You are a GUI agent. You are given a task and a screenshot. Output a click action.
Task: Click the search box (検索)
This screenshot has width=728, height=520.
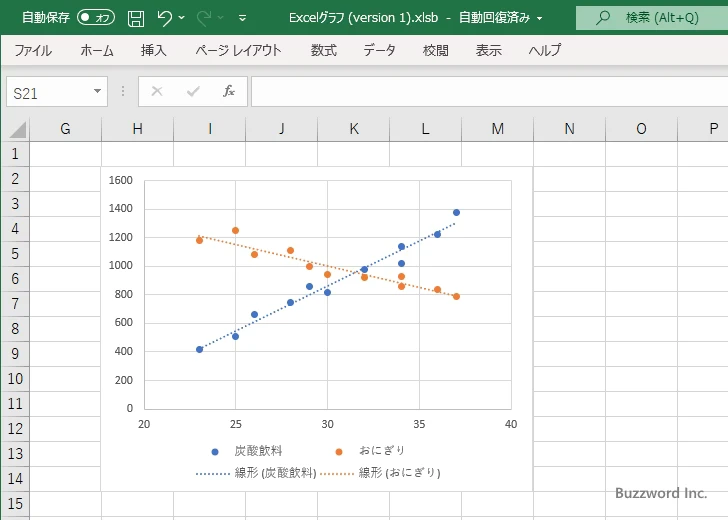coord(652,18)
